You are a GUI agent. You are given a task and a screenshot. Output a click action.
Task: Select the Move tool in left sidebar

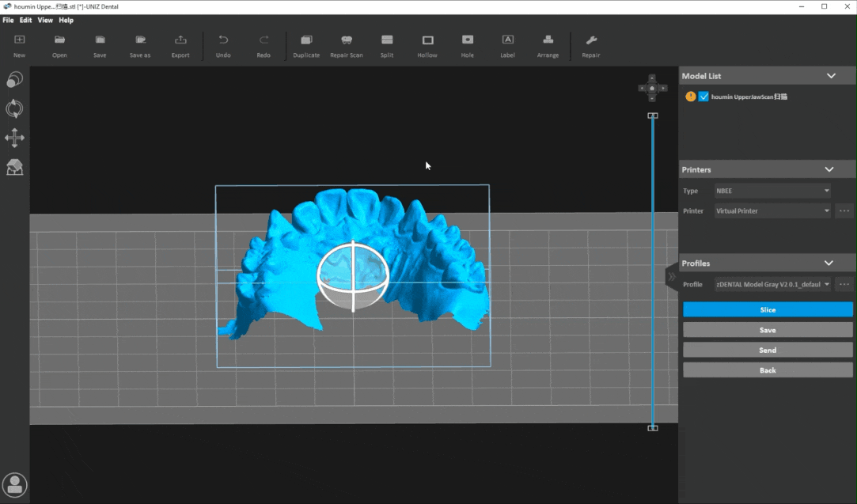click(14, 138)
